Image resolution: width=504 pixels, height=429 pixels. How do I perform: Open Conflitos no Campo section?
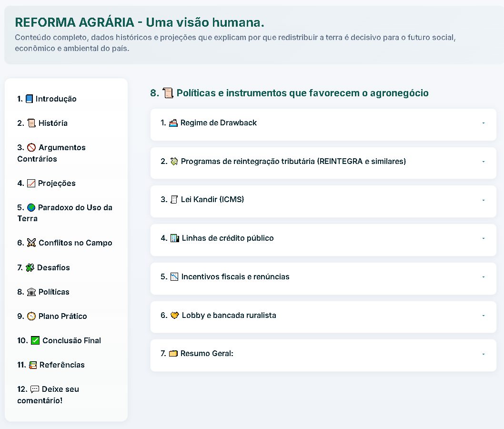click(65, 243)
